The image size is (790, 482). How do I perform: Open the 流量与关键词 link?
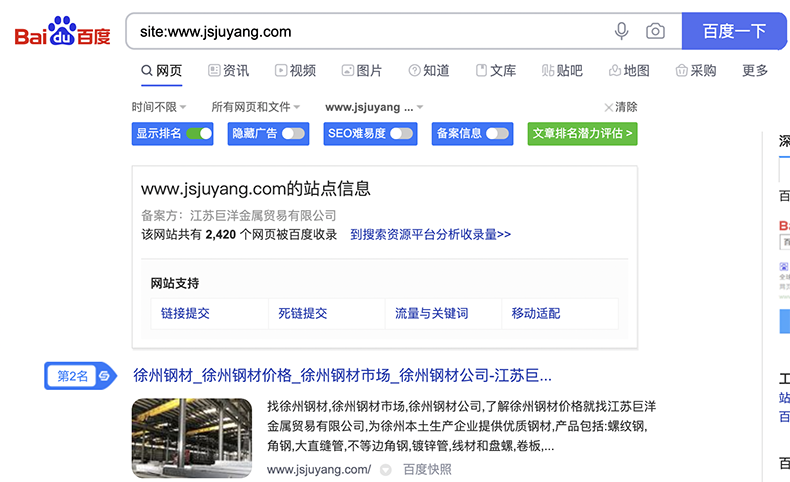[x=431, y=313]
